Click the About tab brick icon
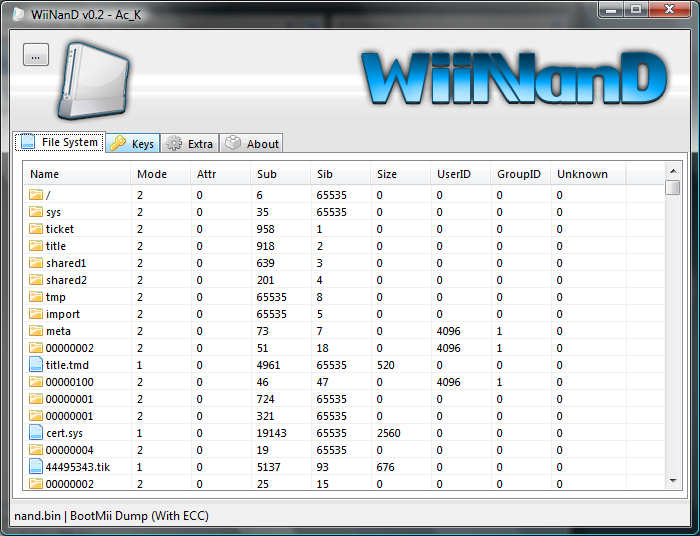Image resolution: width=700 pixels, height=536 pixels. click(x=233, y=143)
